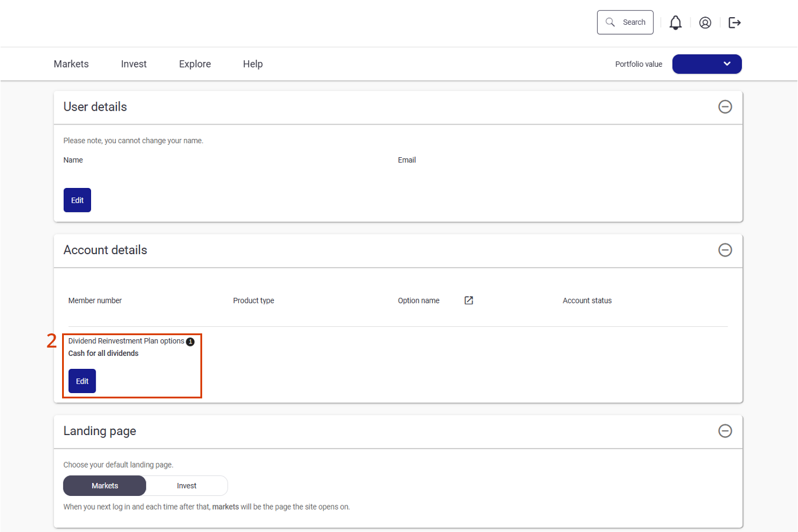Edit the Dividend Reinvestment Plan option

click(x=82, y=381)
